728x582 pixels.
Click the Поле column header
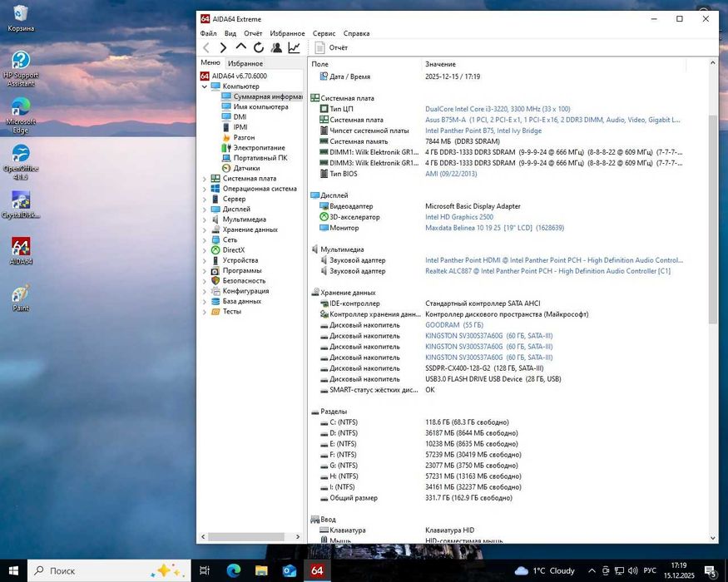364,64
